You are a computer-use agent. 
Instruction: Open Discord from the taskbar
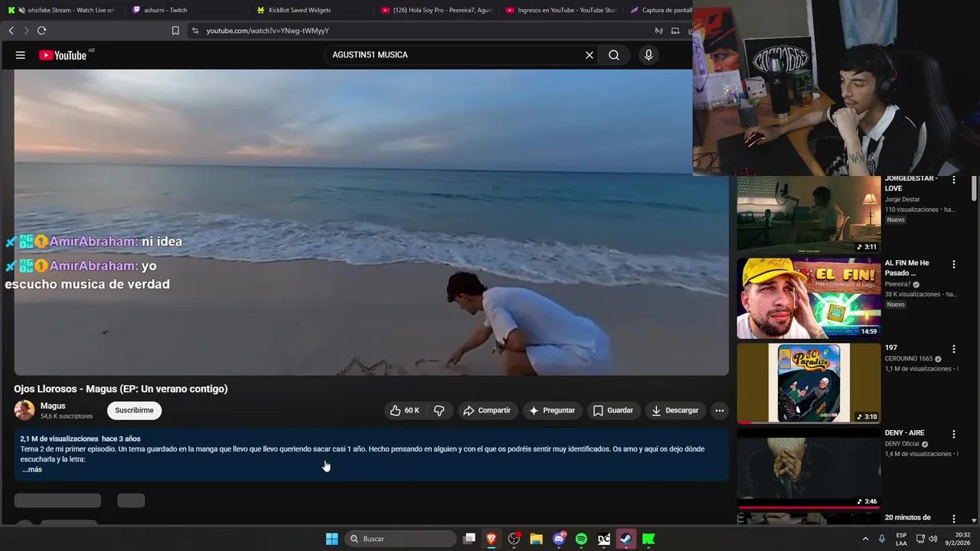click(x=559, y=539)
